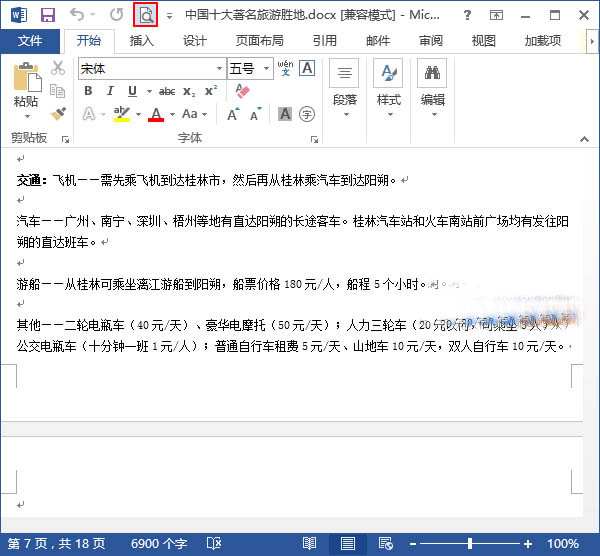Image resolution: width=600 pixels, height=556 pixels.
Task: Toggle Superscript formatting
Action: pos(211,91)
